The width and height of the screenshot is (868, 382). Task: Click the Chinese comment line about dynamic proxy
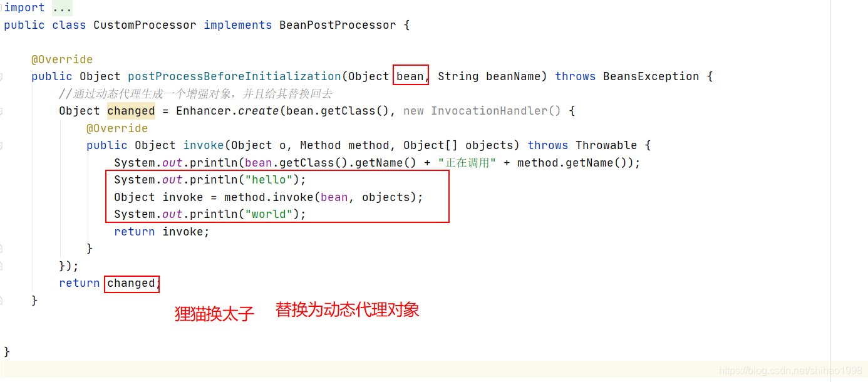pos(195,94)
